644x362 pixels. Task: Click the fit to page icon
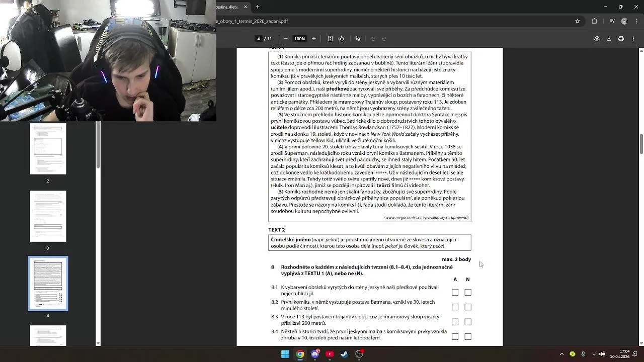pyautogui.click(x=330, y=39)
